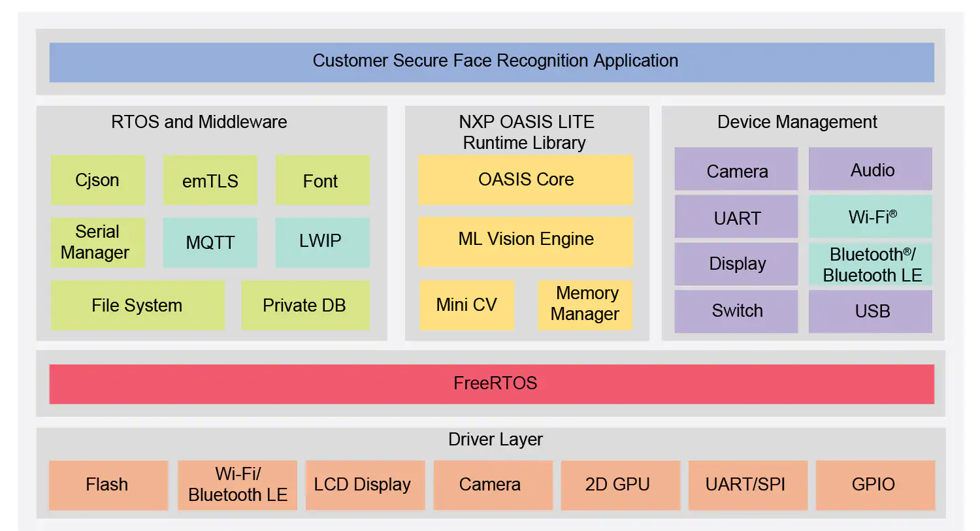Click the NXP OASIS LITE Runtime Library heading
The width and height of the screenshot is (980, 531).
(526, 132)
